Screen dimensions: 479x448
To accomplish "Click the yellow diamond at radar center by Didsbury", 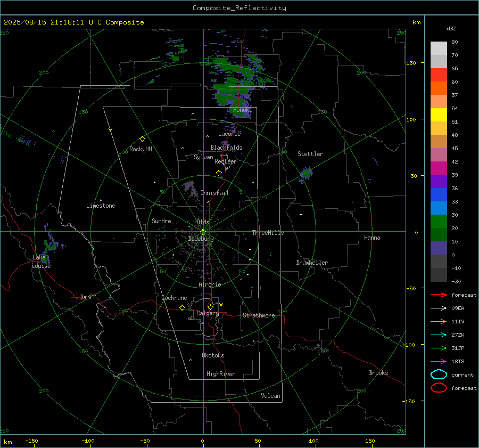I will click(203, 232).
